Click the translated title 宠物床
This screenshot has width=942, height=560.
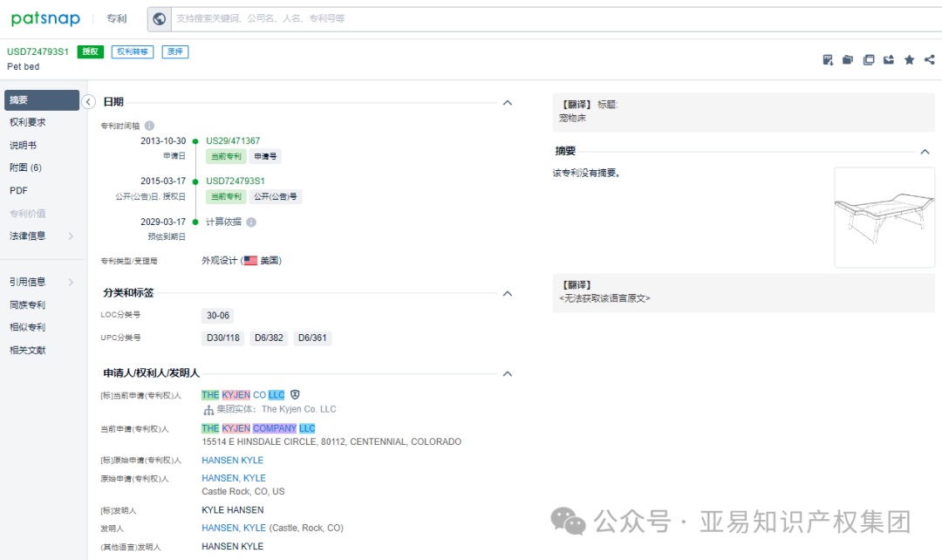coord(572,119)
